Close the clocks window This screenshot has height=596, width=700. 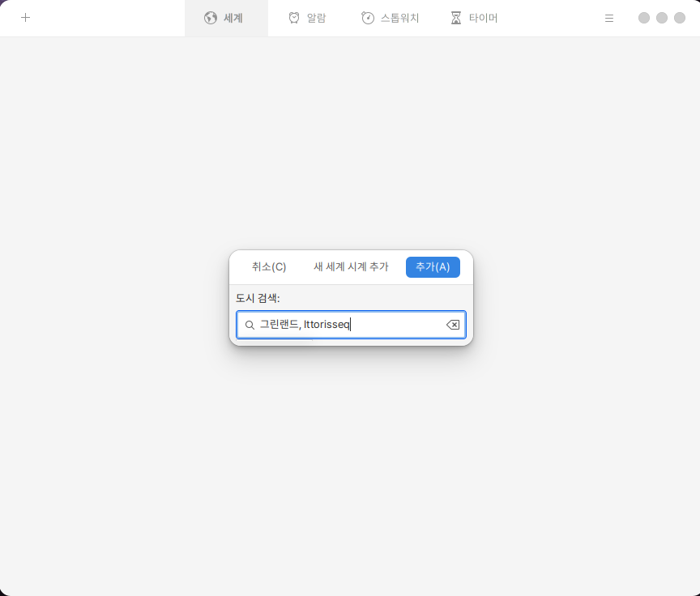[x=680, y=18]
